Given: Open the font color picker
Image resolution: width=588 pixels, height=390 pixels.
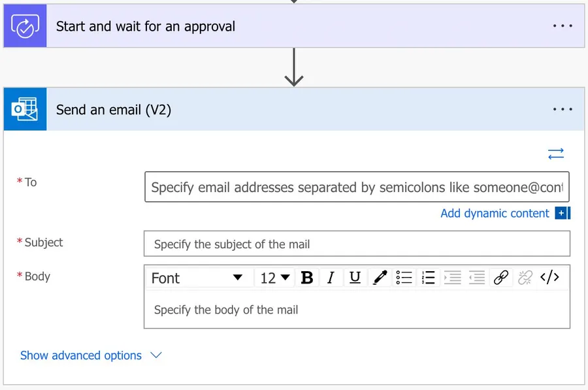Looking at the screenshot, I should (x=379, y=278).
